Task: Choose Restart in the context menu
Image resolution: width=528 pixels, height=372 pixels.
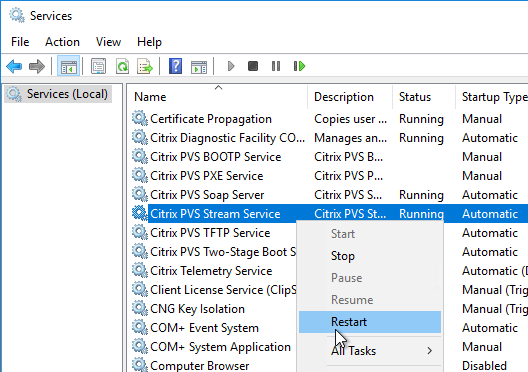Action: click(x=370, y=322)
